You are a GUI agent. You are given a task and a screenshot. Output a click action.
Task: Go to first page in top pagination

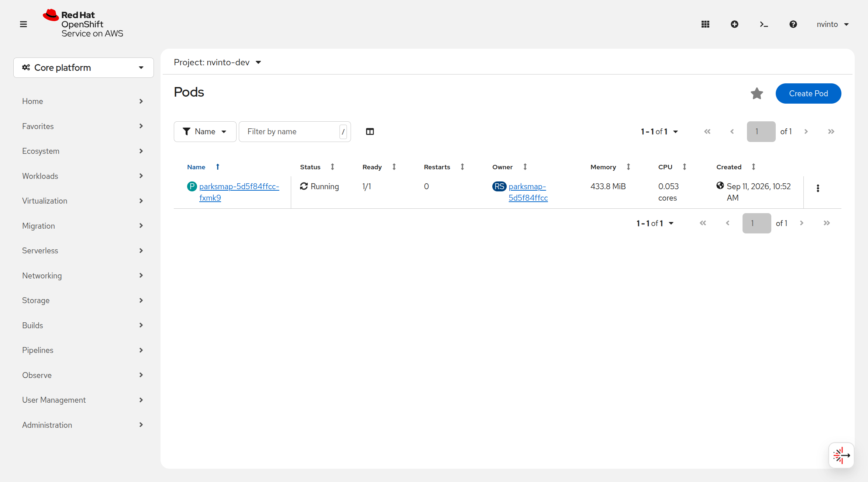point(707,132)
